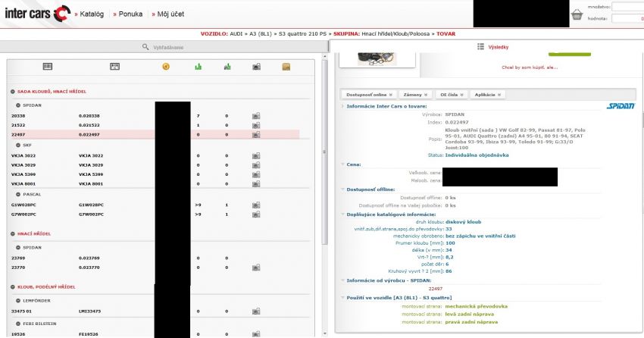Image resolution: width=644 pixels, height=338 pixels.
Task: Click the camera icon in column header
Action: pos(256,67)
